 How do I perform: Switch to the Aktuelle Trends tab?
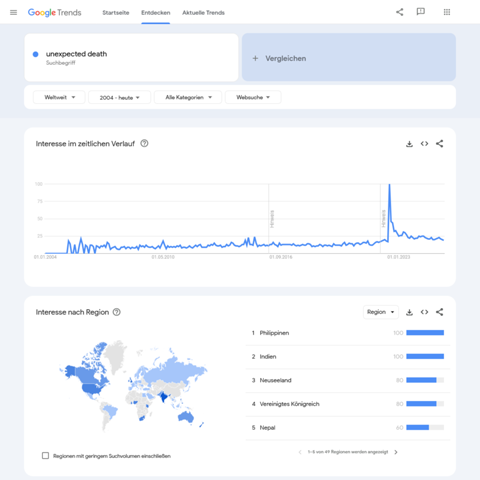pos(203,13)
